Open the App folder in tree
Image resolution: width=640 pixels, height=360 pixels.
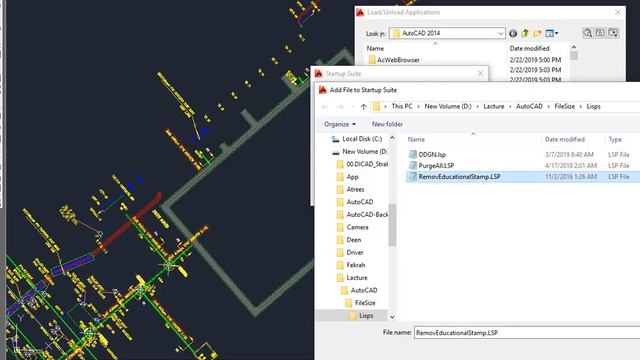pos(347,177)
